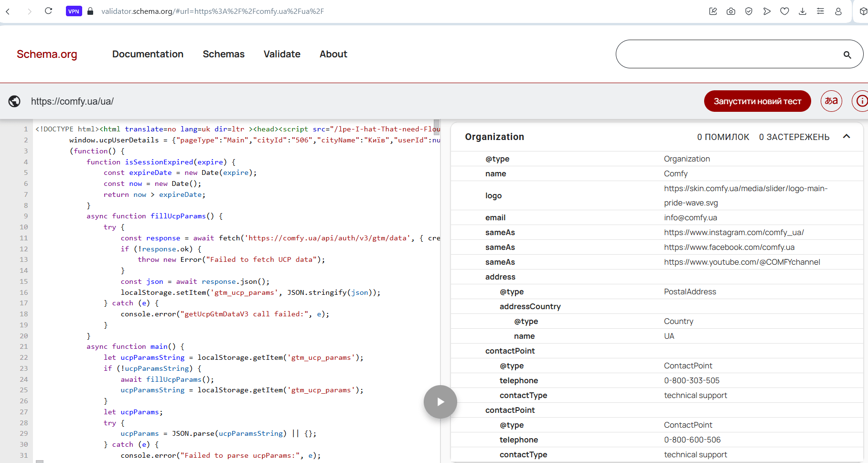
Task: Click the address property label
Action: pos(500,277)
